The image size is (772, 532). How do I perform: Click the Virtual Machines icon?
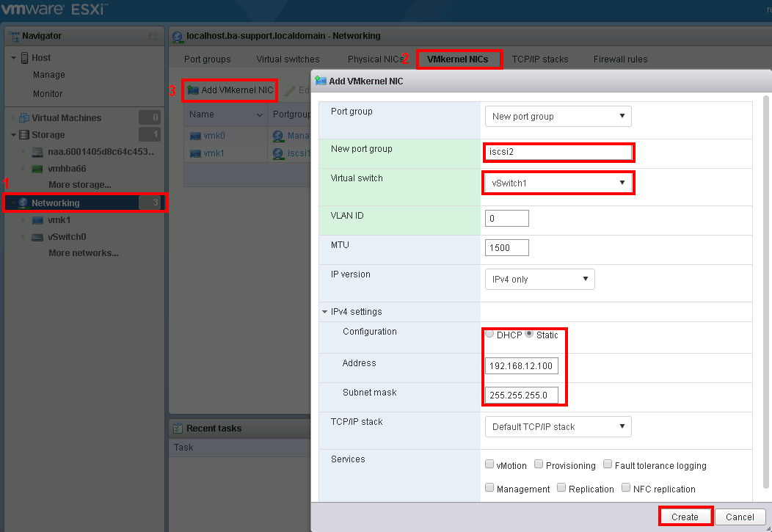[x=24, y=118]
